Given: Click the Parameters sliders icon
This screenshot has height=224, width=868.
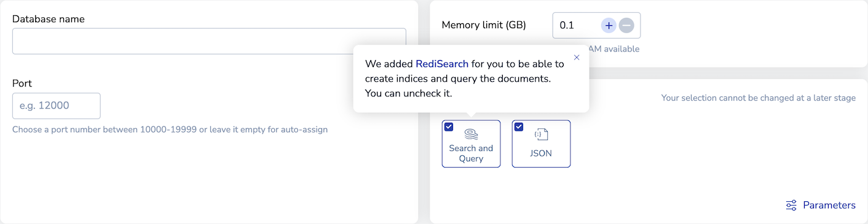Looking at the screenshot, I should point(792,205).
